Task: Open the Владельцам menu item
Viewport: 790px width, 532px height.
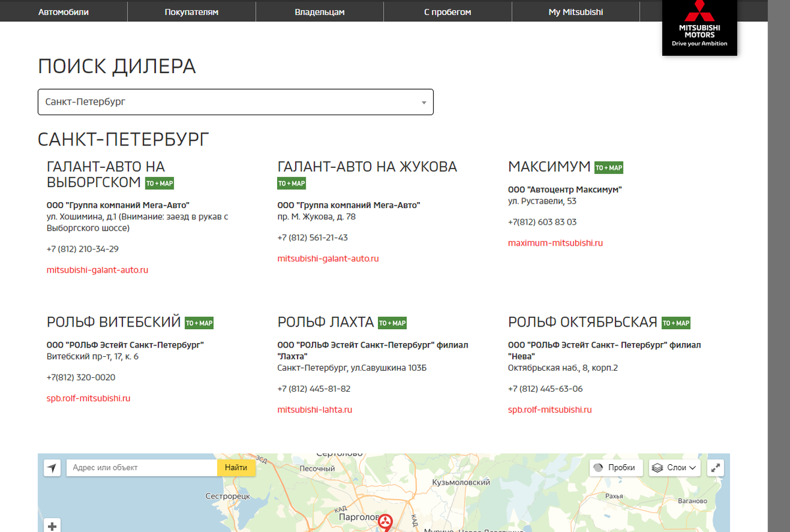Action: tap(319, 12)
